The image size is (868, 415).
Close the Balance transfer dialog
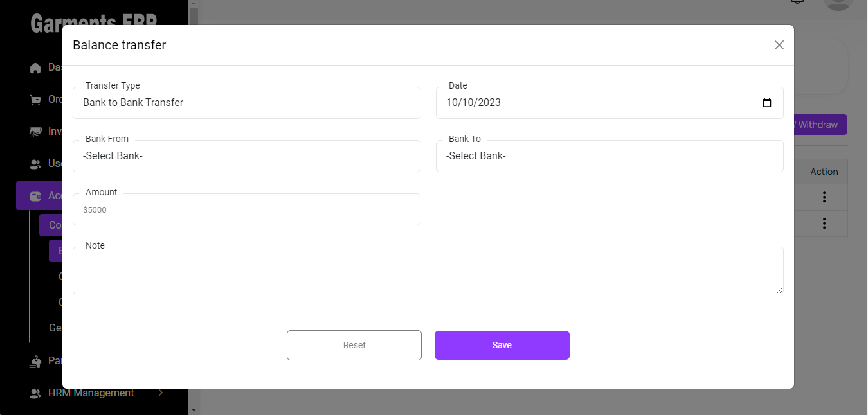click(779, 45)
